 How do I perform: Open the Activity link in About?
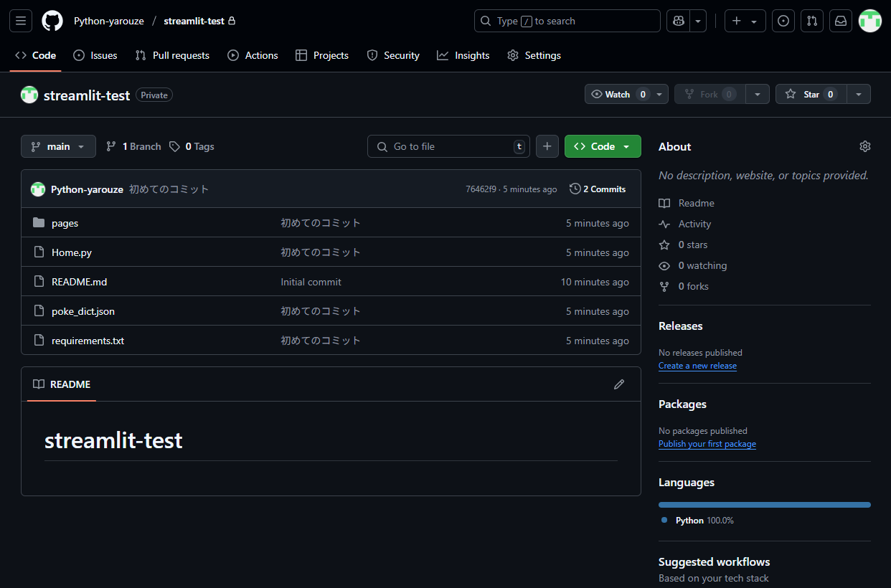[685, 224]
